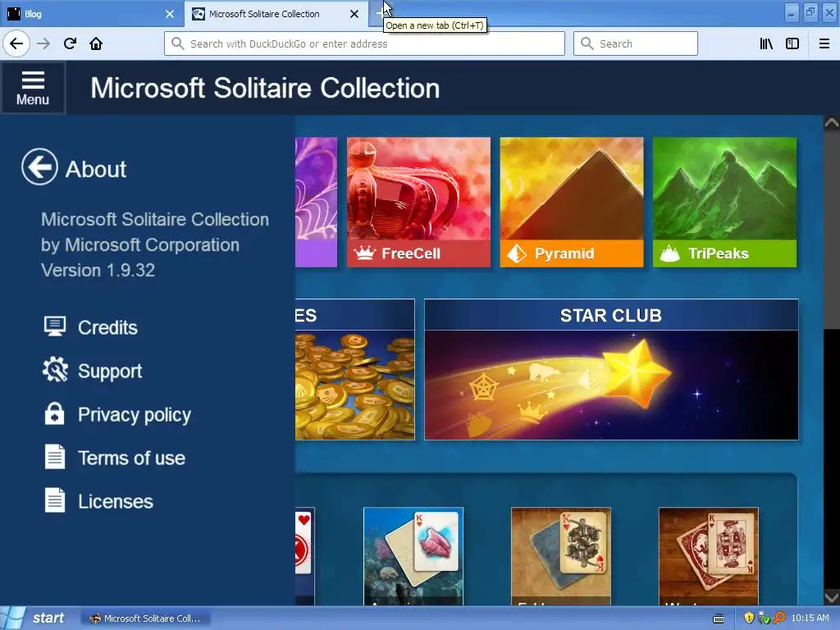Close the Blog tab

pos(170,14)
